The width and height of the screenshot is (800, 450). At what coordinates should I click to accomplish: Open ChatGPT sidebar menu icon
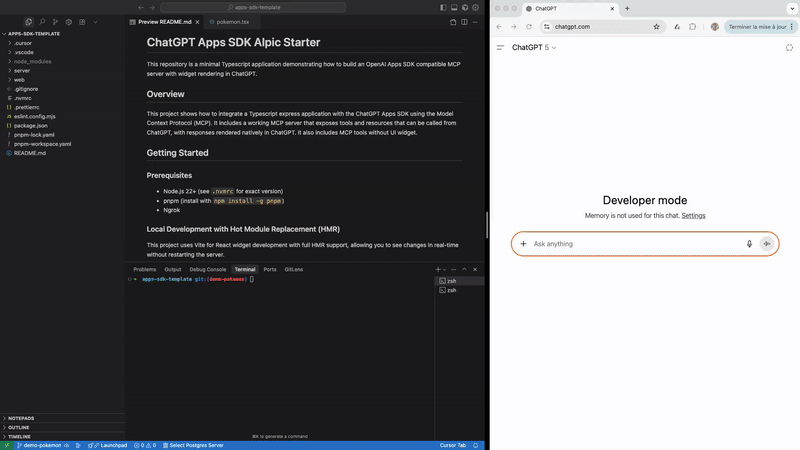[501, 48]
